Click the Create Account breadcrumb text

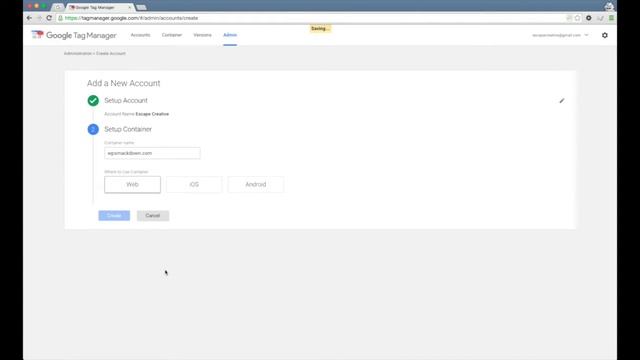[111, 53]
